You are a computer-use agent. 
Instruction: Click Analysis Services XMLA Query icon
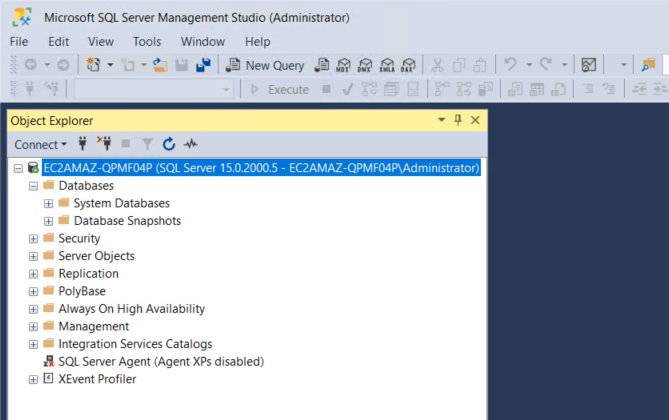(387, 65)
